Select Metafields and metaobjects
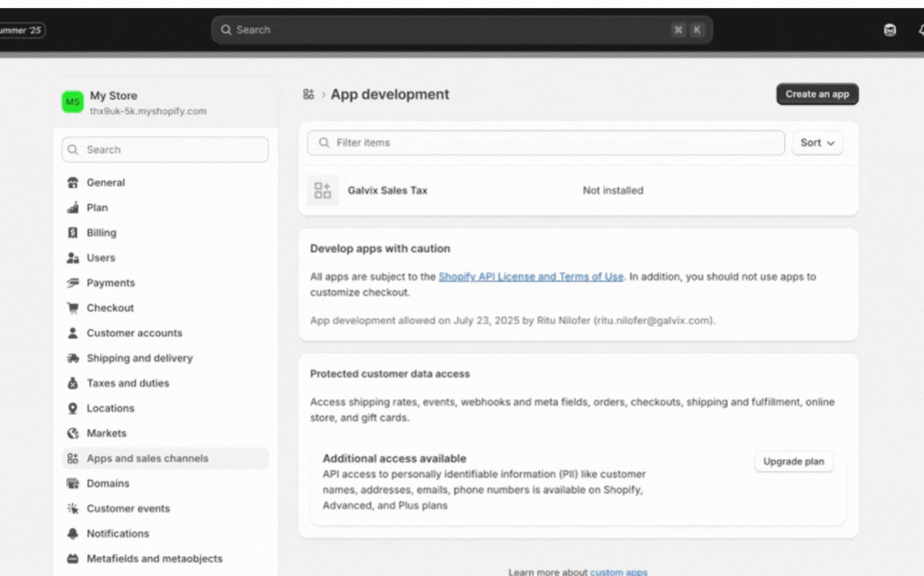Viewport: 924px width, 576px height. [165, 558]
